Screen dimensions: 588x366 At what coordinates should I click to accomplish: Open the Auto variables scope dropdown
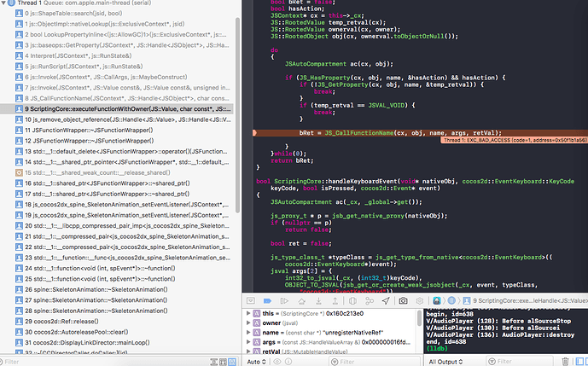tap(257, 362)
